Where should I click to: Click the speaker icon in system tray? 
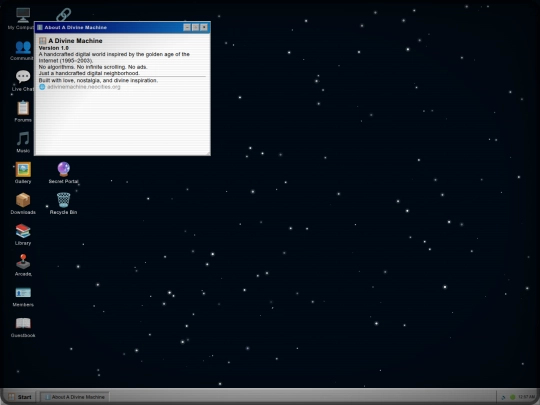[503, 397]
